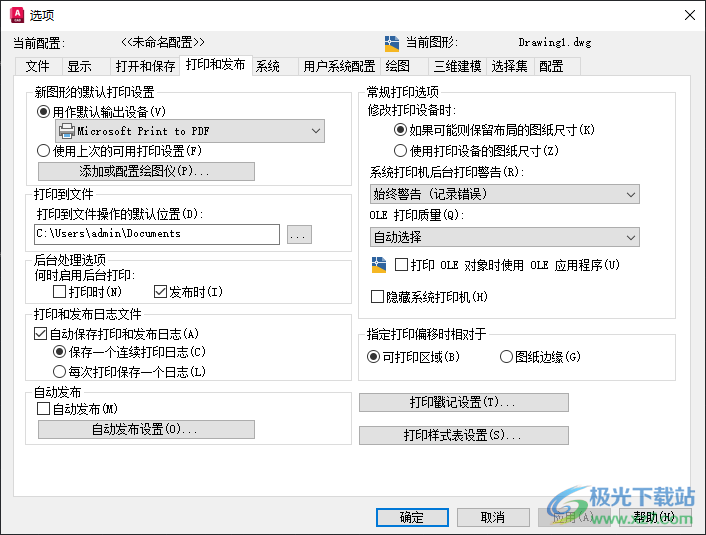Open OLE 打印质量 自动选择 dropdown

point(504,237)
